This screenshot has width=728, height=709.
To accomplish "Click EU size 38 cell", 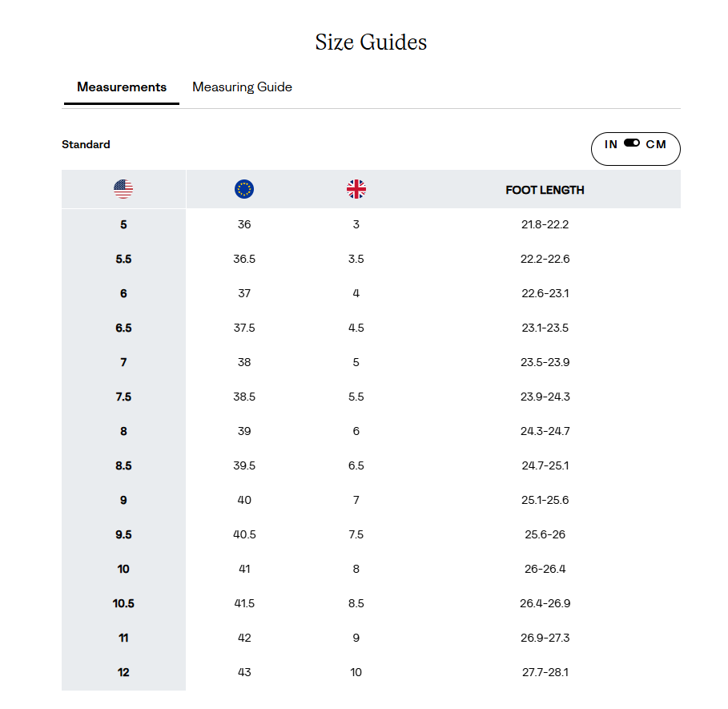I will [x=244, y=362].
